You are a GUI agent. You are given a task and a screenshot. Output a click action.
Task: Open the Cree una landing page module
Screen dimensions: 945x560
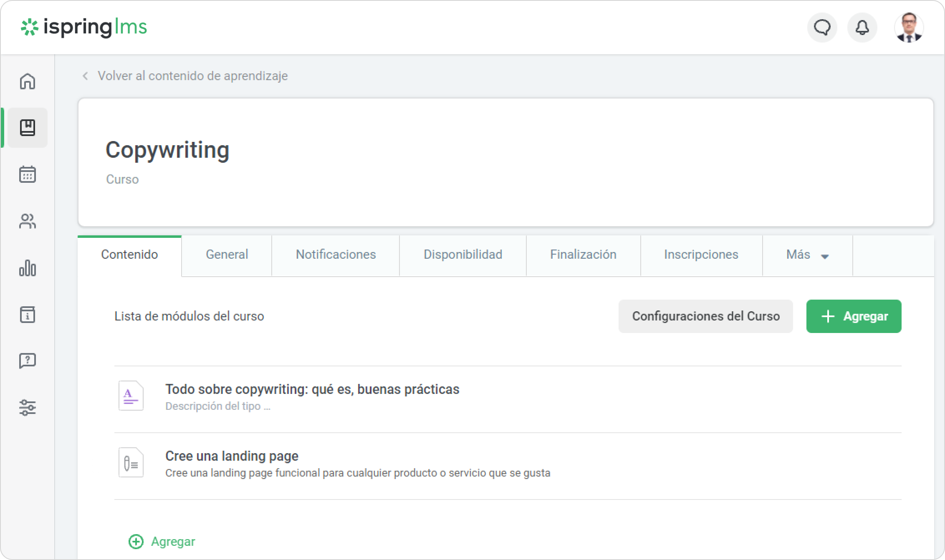[232, 456]
